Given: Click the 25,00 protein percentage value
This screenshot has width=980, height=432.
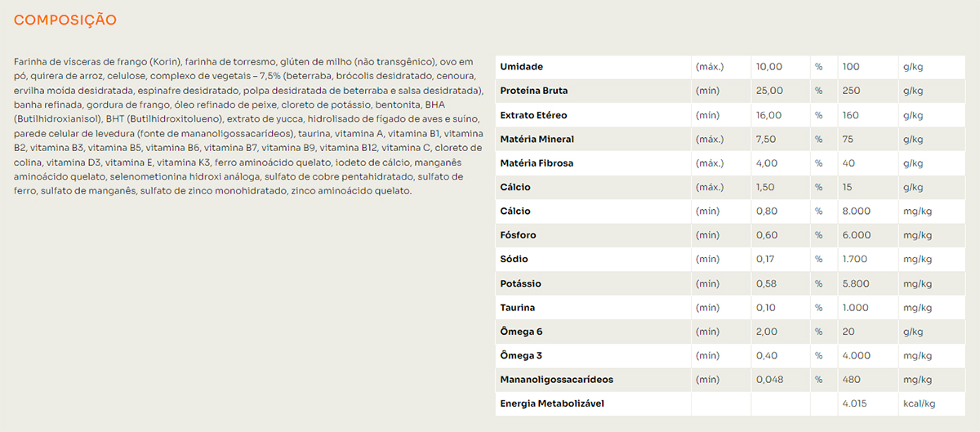Looking at the screenshot, I should [769, 91].
